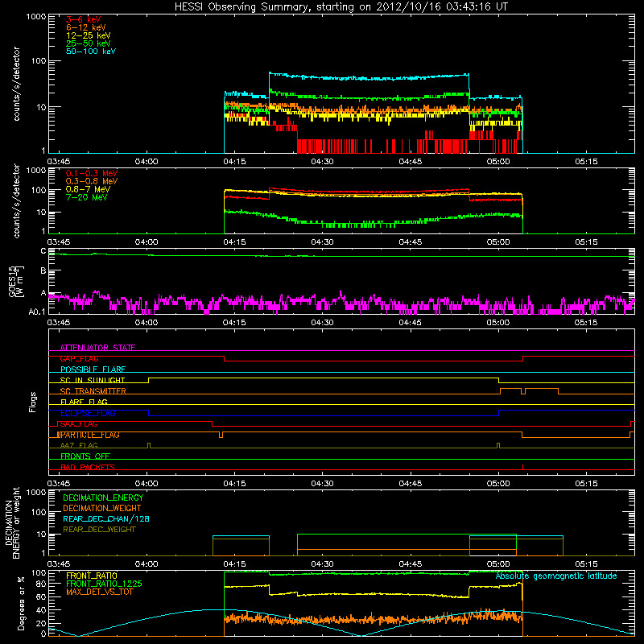Pick the FLARE_FLAG label
The height and width of the screenshot is (644, 644).
point(84,402)
